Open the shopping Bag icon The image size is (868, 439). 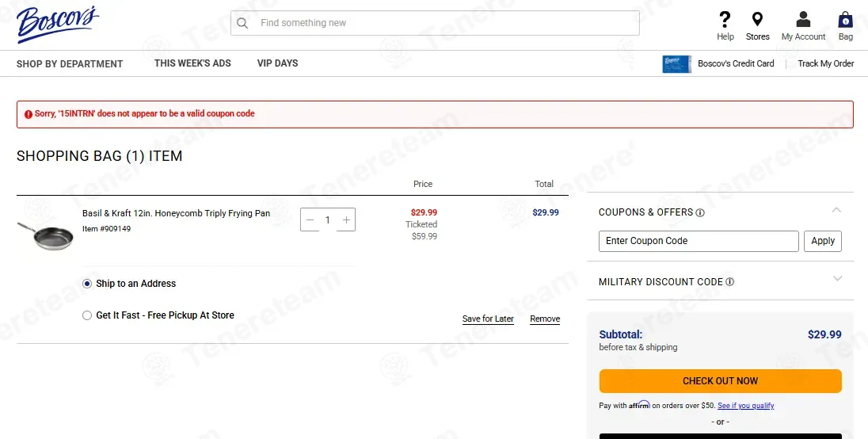point(845,20)
